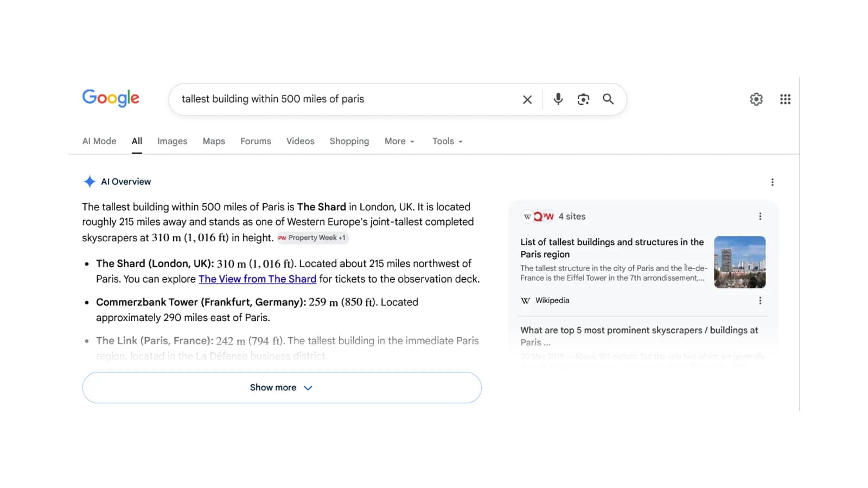Switch to Maps tab
This screenshot has height=488, width=868.
point(214,141)
